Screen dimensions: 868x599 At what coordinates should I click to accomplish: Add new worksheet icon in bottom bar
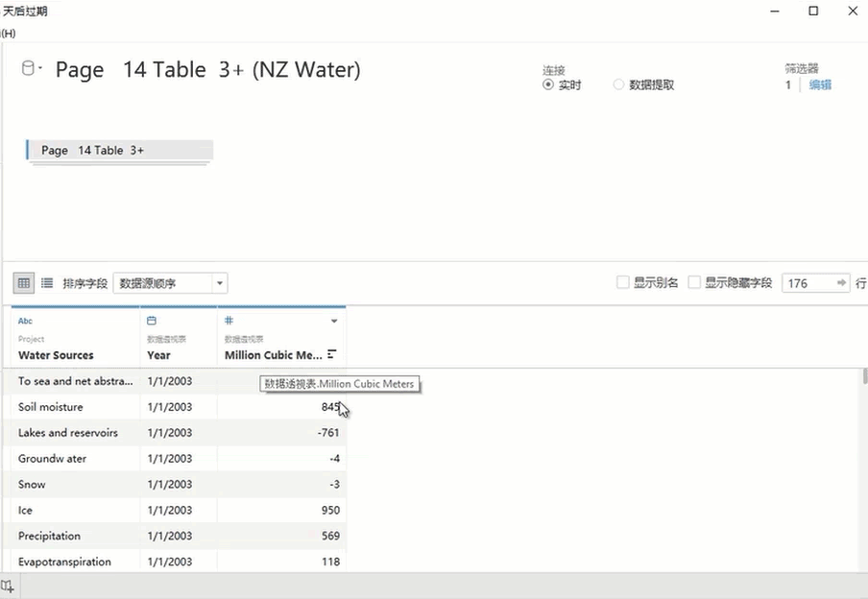[x=8, y=587]
